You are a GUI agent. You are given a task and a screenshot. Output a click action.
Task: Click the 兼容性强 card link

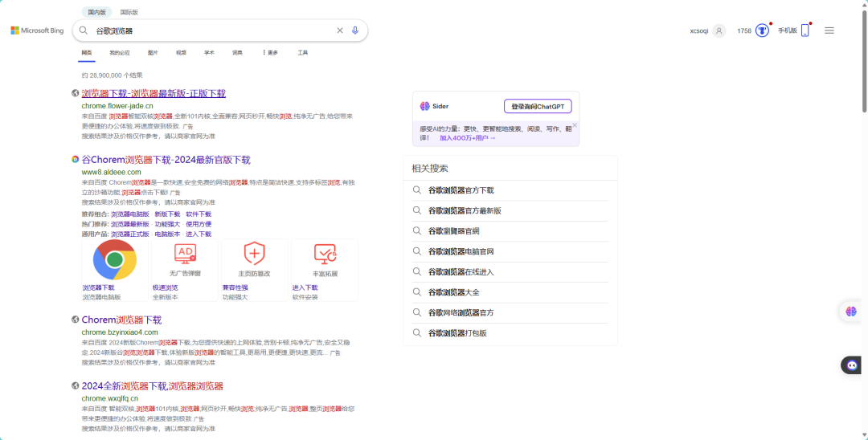coord(235,287)
